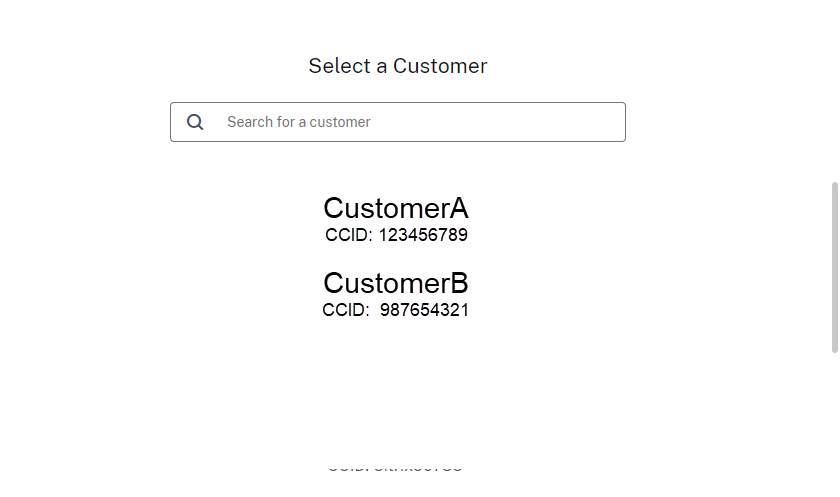Screen dimensions: 840x497
Task: Select the CustomerB entry
Action: (396, 283)
